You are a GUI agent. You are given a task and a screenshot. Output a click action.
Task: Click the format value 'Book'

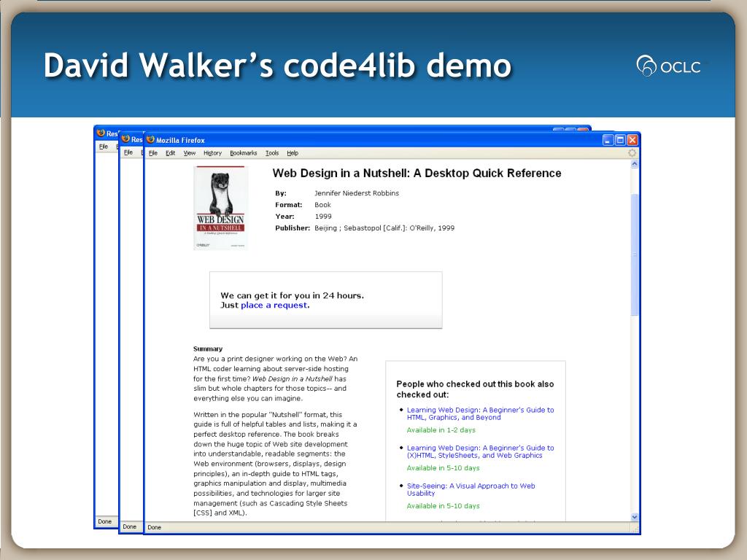(322, 205)
